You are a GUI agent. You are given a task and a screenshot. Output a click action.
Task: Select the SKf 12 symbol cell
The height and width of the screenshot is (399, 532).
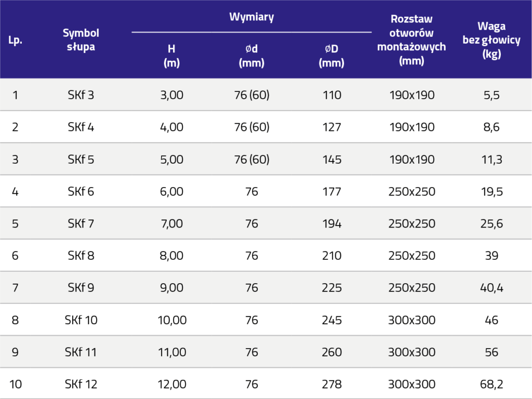81,385
